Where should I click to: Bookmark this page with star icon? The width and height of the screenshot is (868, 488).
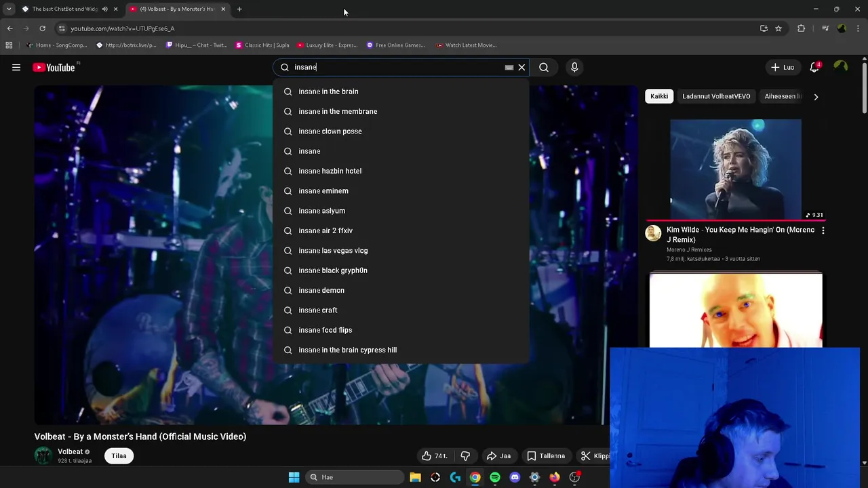tap(778, 28)
